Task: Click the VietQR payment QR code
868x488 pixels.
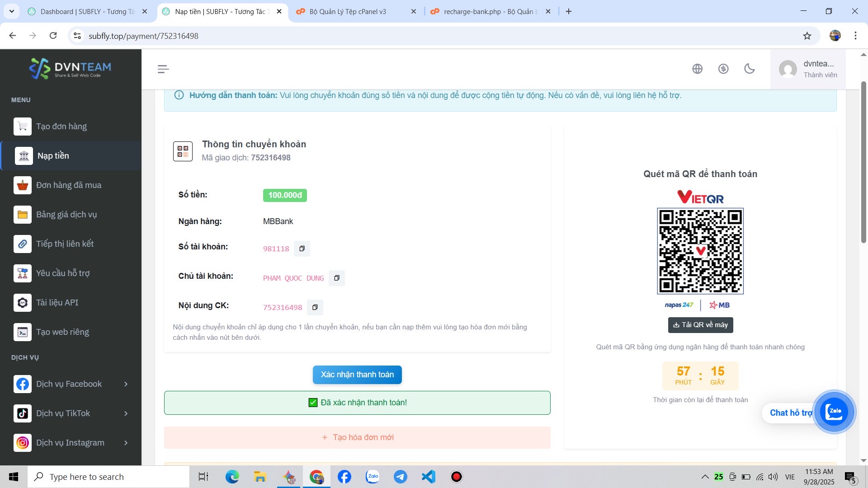Action: (x=700, y=251)
